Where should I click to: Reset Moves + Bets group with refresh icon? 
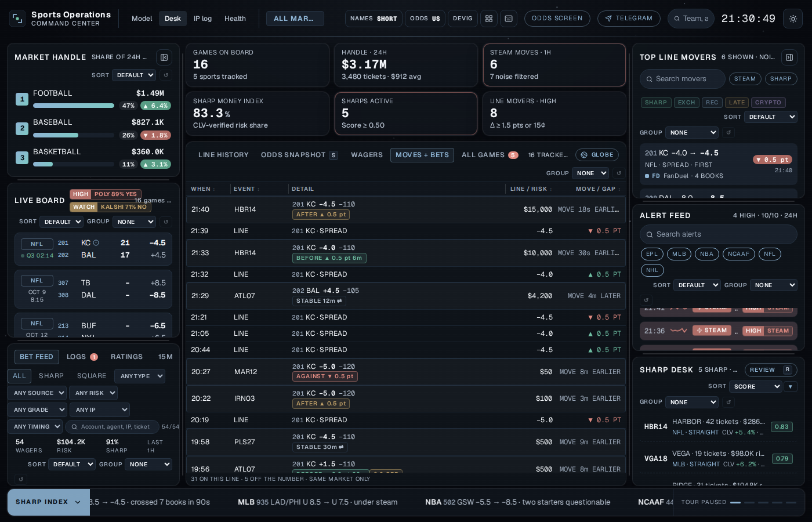[618, 173]
